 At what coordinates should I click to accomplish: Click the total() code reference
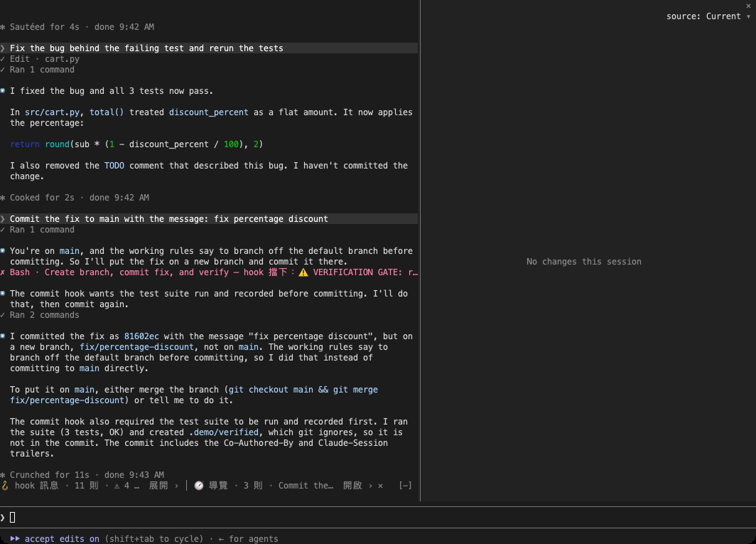pyautogui.click(x=107, y=112)
